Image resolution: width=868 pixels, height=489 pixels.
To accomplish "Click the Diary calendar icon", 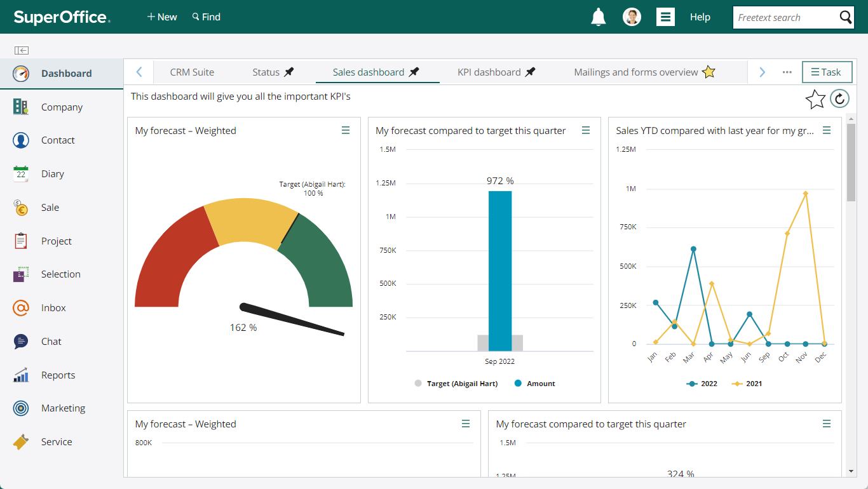I will (x=21, y=174).
